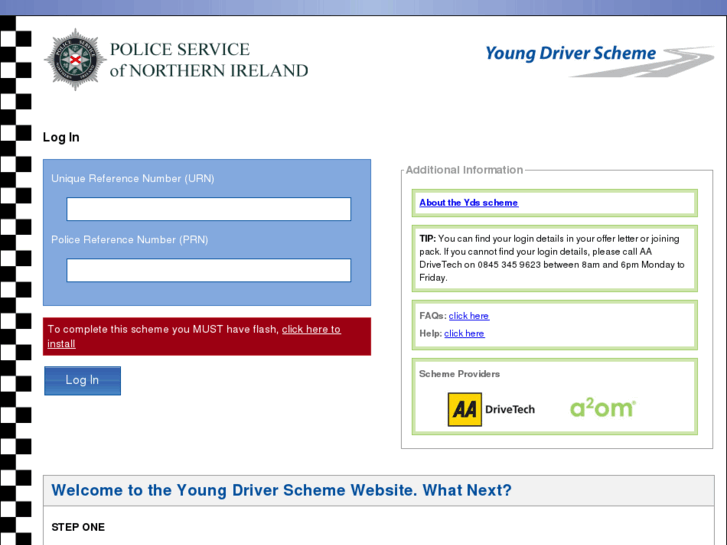The height and width of the screenshot is (545, 727).
Task: Click the 'Log In' page heading
Action: click(x=61, y=137)
